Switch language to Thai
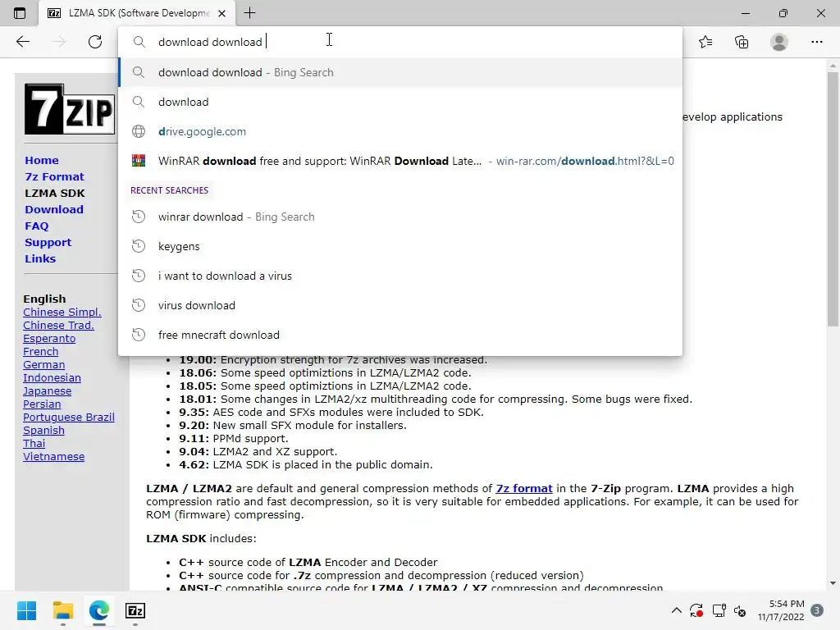Viewport: 840px width, 630px height. pyautogui.click(x=34, y=444)
